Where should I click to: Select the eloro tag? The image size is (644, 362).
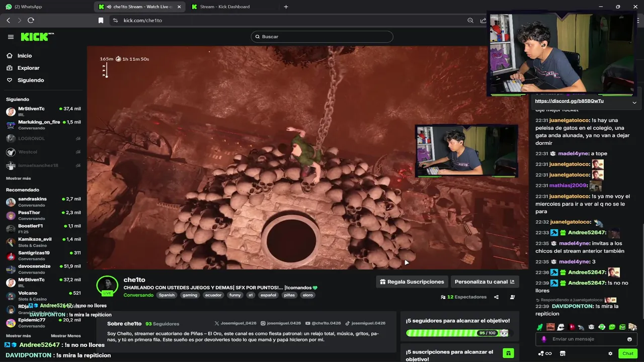tap(307, 295)
